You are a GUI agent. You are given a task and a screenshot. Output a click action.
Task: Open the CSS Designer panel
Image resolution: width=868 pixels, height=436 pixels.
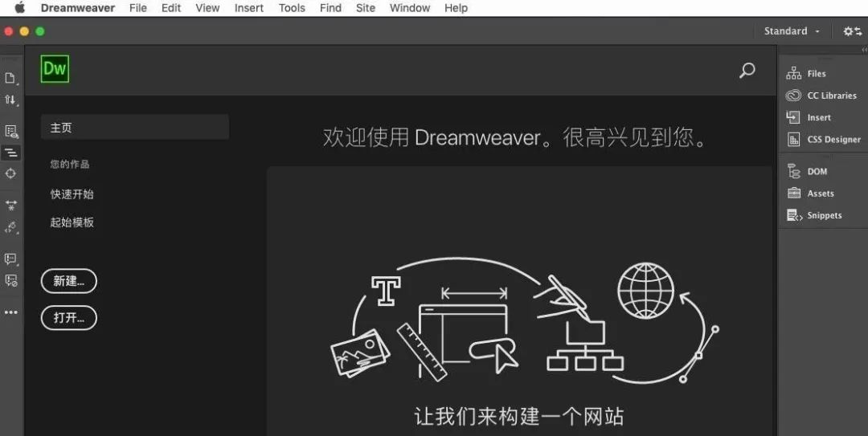click(x=822, y=140)
